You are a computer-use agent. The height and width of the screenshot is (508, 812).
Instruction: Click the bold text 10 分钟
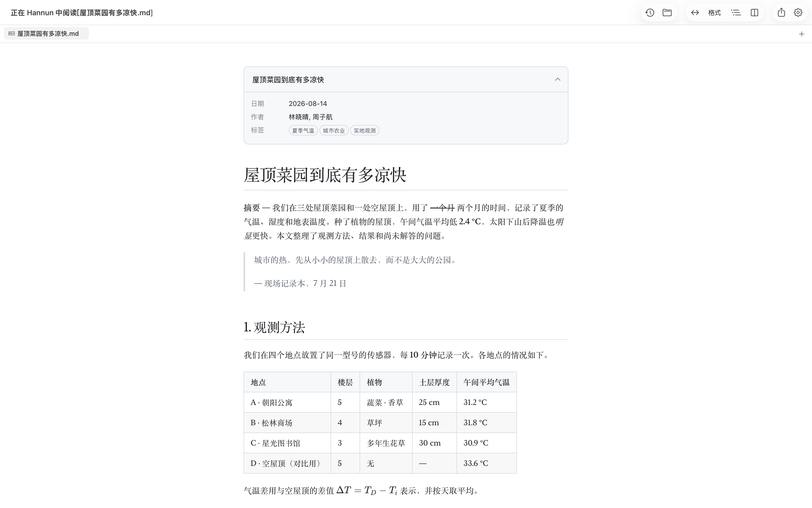(423, 355)
